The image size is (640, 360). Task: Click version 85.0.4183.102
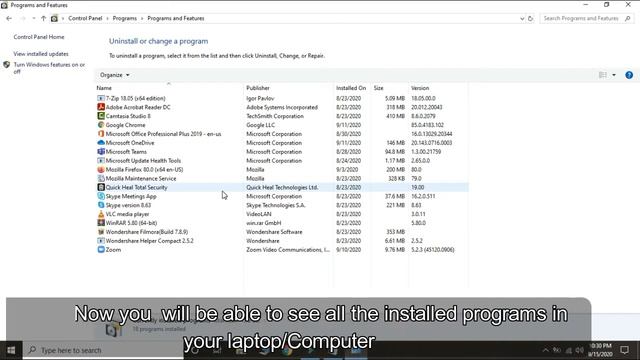[x=427, y=125]
